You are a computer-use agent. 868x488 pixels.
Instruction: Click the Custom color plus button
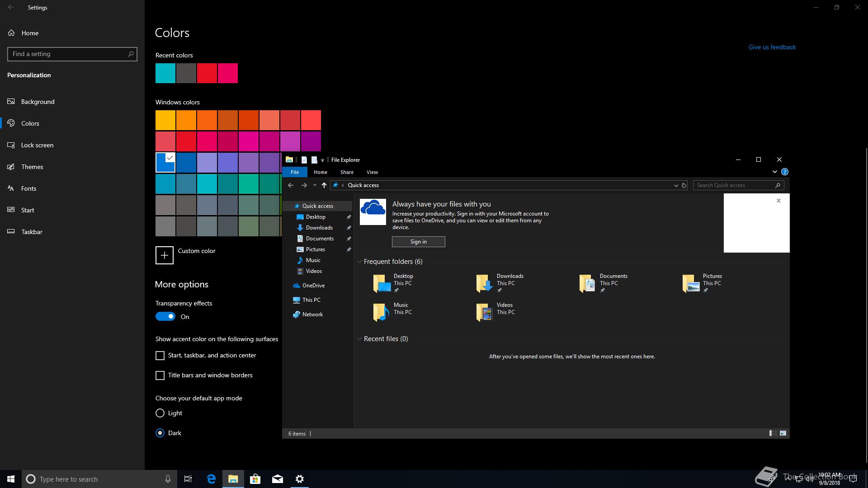pyautogui.click(x=165, y=255)
